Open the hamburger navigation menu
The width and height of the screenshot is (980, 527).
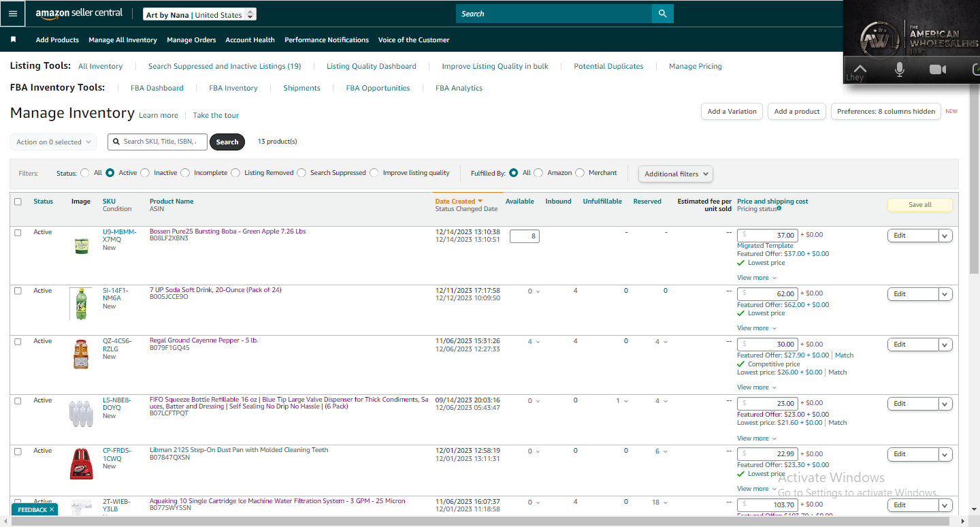click(x=13, y=14)
